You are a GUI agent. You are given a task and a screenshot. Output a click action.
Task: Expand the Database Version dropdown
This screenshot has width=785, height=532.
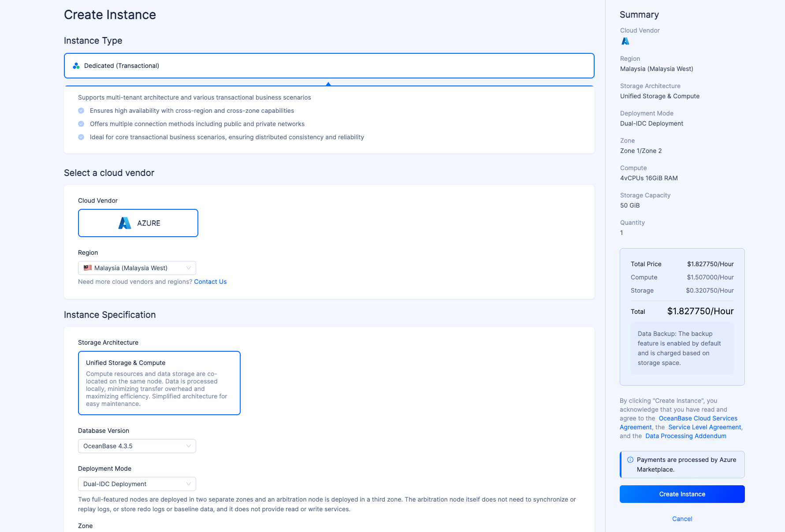tap(137, 446)
